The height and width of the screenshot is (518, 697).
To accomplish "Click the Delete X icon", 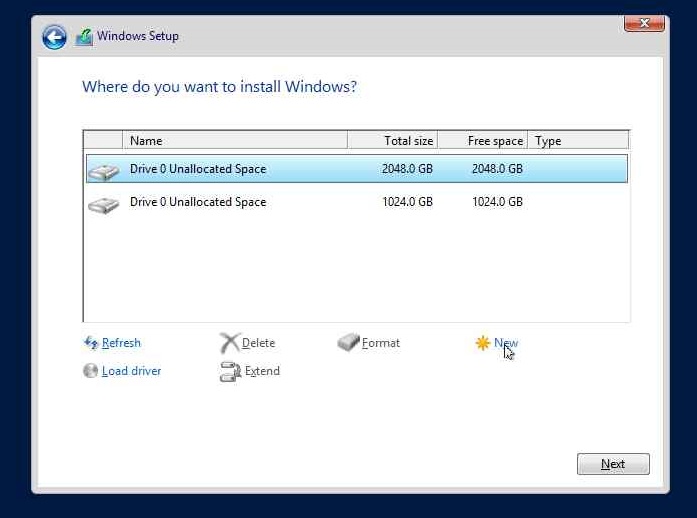I will click(x=229, y=343).
